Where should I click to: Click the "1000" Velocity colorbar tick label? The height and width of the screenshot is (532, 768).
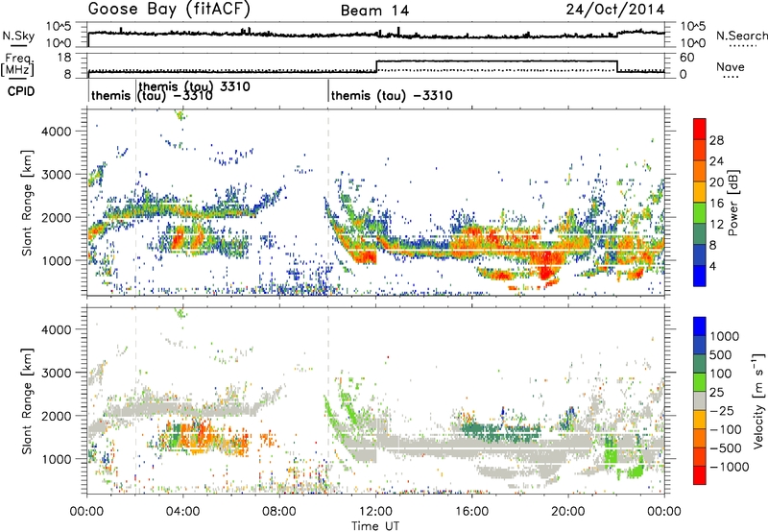pos(724,336)
